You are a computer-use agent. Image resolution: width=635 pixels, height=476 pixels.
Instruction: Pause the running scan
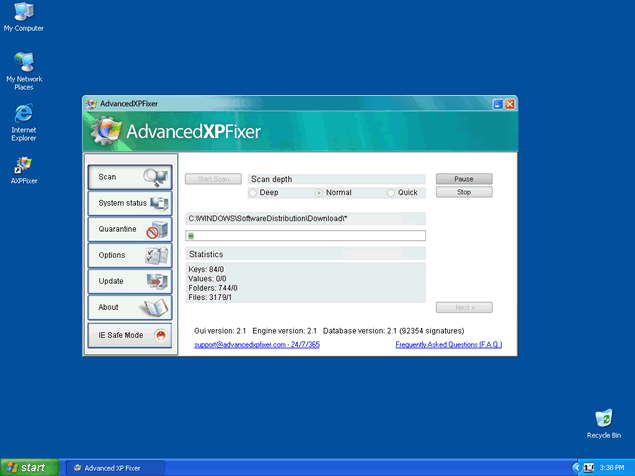pos(463,179)
